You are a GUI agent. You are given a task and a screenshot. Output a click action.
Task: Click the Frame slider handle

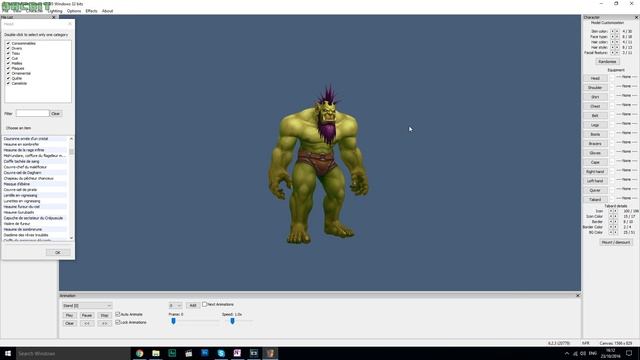173,321
